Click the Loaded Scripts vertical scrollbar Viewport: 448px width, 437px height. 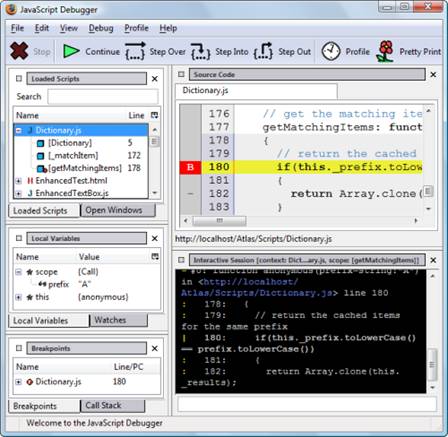pos(155,162)
